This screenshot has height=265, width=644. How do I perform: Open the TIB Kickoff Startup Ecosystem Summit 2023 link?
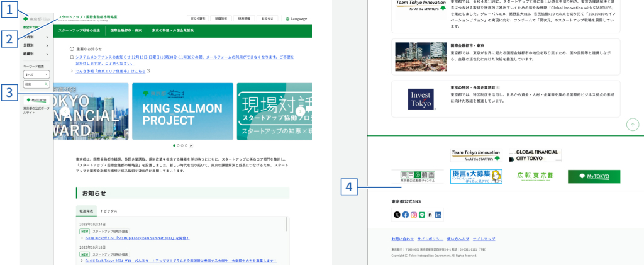[137, 238]
